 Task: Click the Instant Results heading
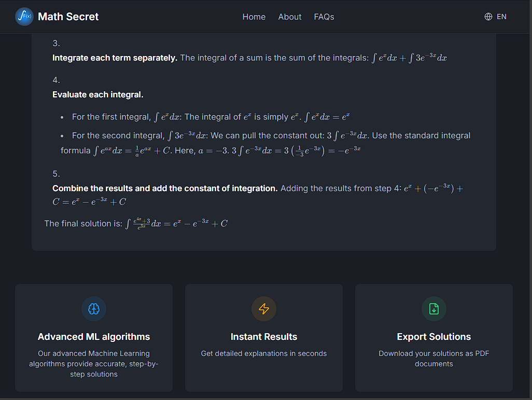[264, 337]
